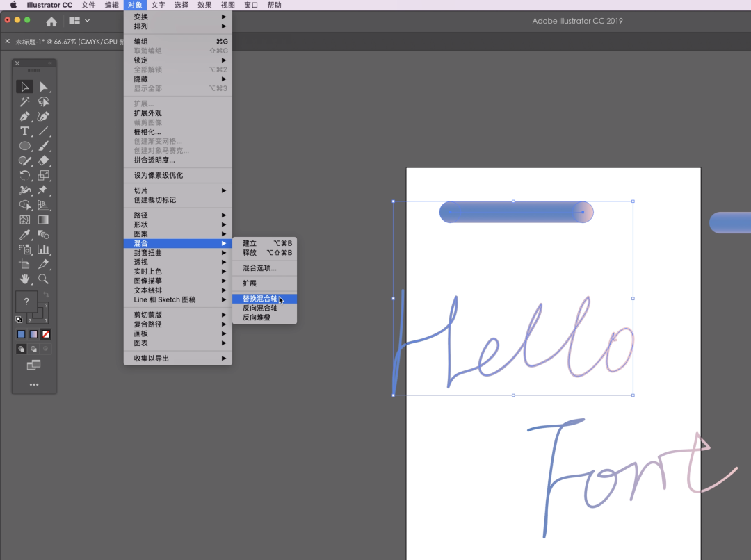This screenshot has width=751, height=560.
Task: Select the Pen tool in toolbar
Action: [25, 117]
